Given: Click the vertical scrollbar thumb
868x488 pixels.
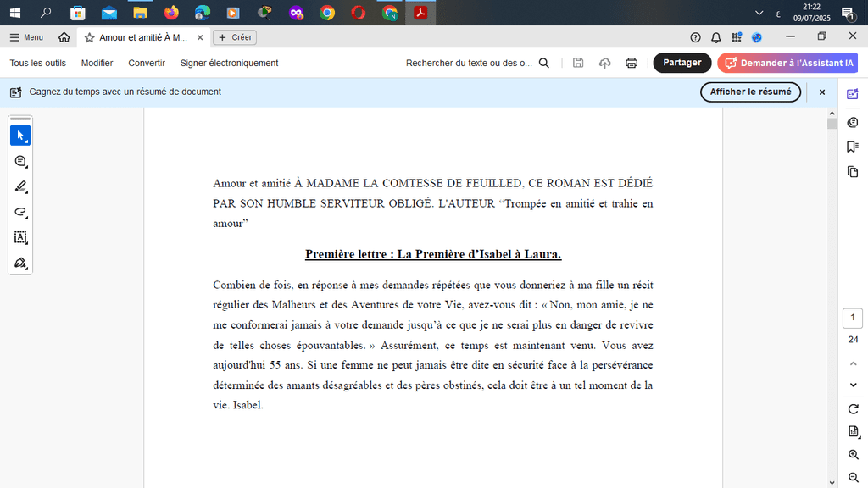Looking at the screenshot, I should click(832, 123).
